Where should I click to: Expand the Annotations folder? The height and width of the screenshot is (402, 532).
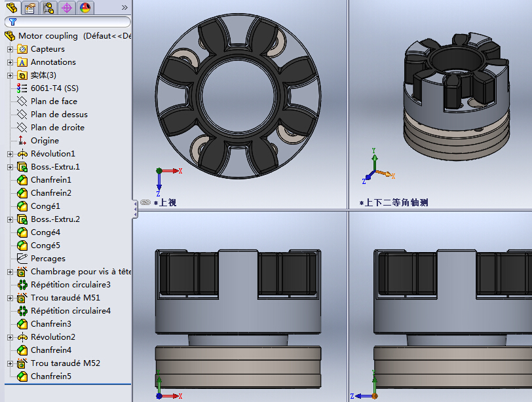pyautogui.click(x=10, y=62)
